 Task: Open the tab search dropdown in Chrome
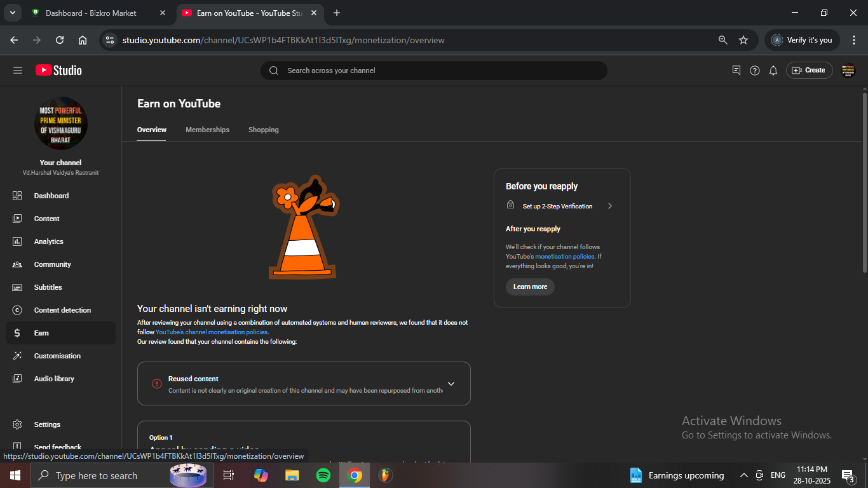[x=13, y=13]
